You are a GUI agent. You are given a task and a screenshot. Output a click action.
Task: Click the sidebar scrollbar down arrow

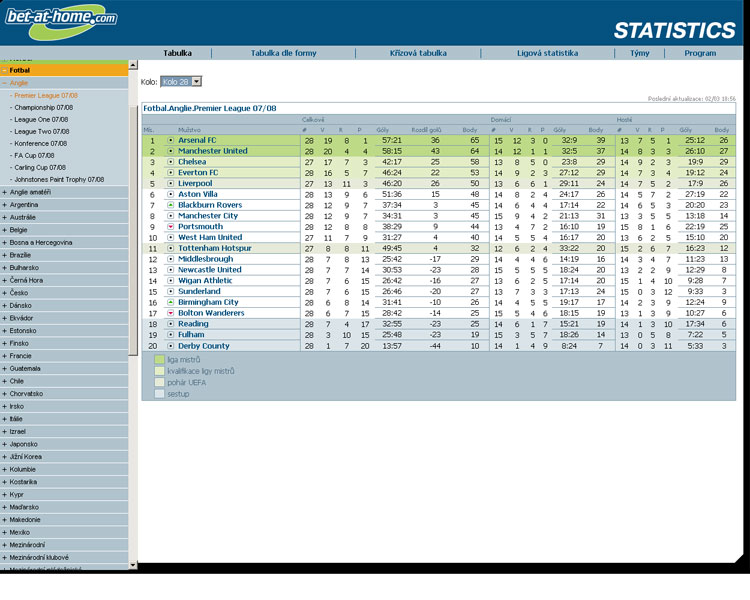[133, 565]
